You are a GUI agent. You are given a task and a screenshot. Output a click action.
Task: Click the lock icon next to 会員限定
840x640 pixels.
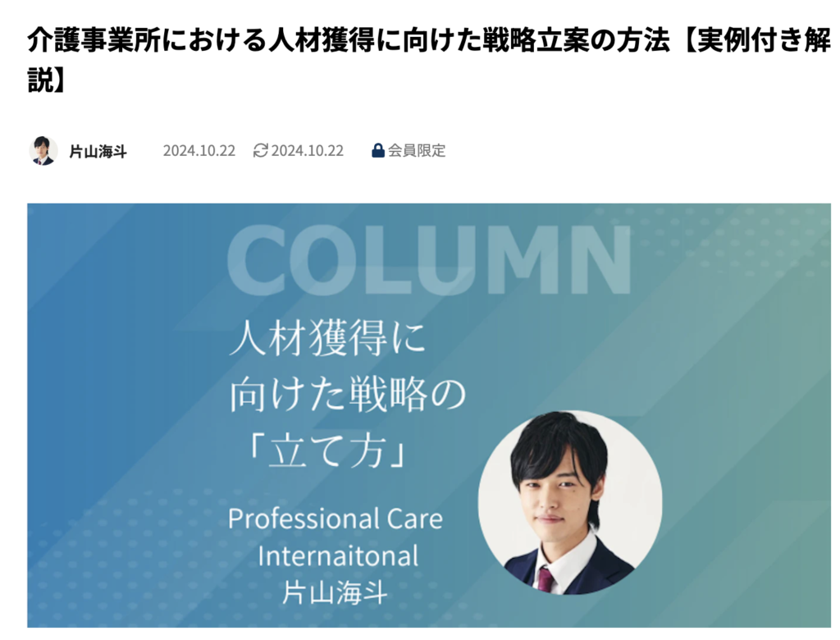pyautogui.click(x=377, y=151)
